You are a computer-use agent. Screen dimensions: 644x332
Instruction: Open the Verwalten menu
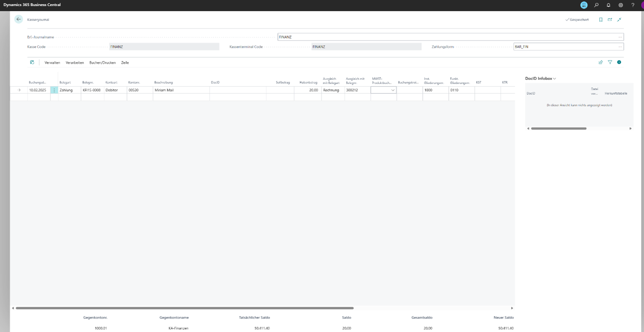52,63
